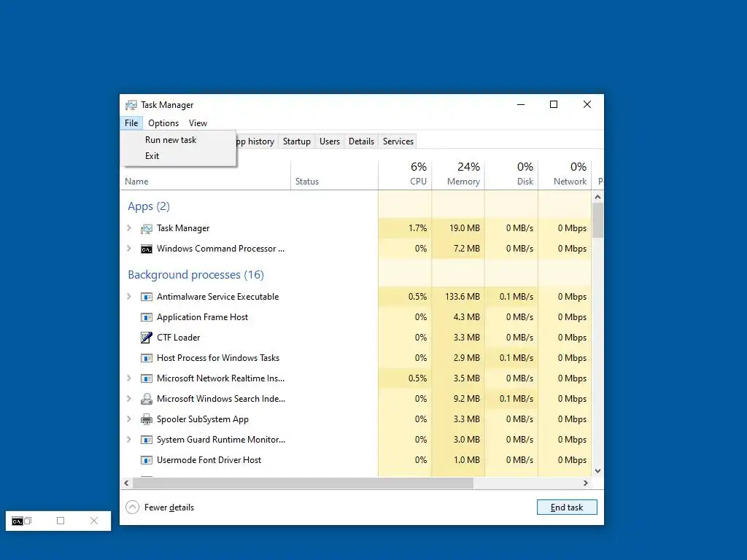
Task: Sort processes by CPU column
Action: coord(405,175)
